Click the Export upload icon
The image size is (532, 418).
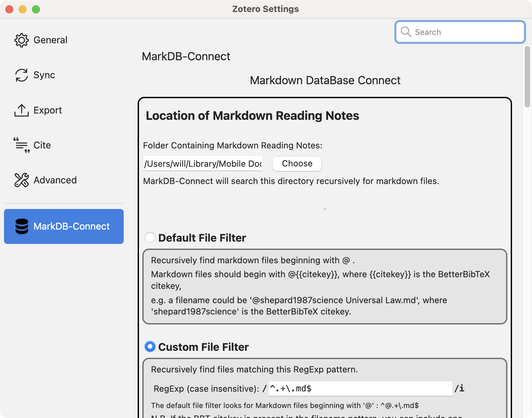(22, 110)
